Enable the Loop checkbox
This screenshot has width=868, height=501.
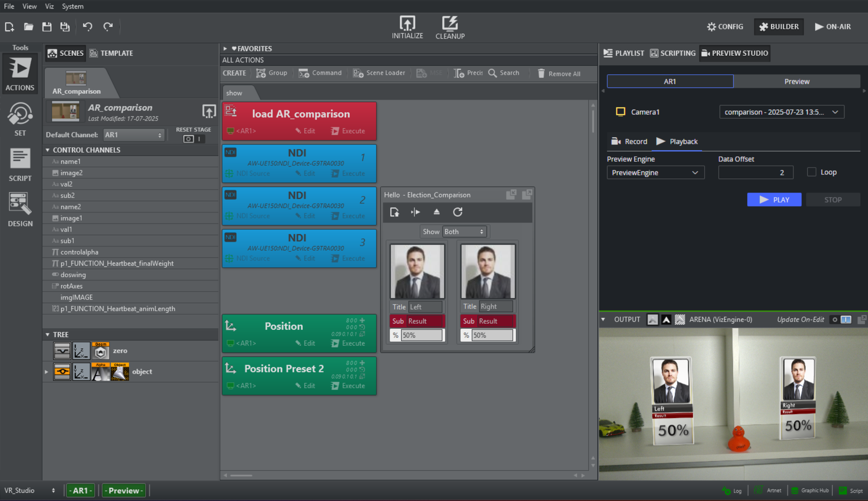[811, 172]
